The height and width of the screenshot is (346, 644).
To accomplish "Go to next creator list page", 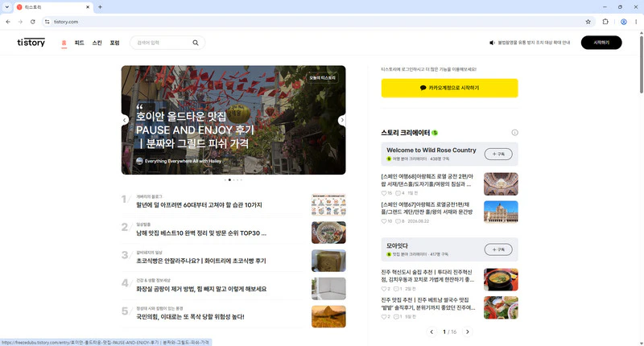I will 468,332.
